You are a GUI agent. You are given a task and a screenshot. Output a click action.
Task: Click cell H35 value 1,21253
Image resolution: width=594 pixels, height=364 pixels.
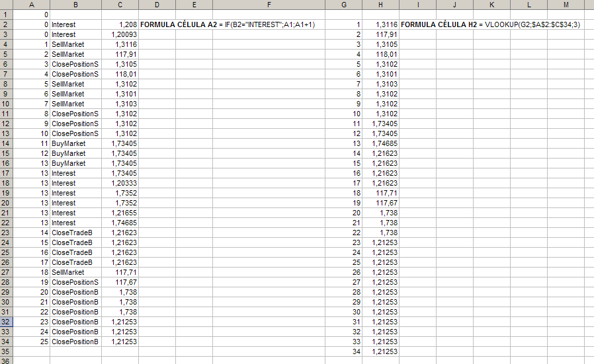(x=380, y=351)
